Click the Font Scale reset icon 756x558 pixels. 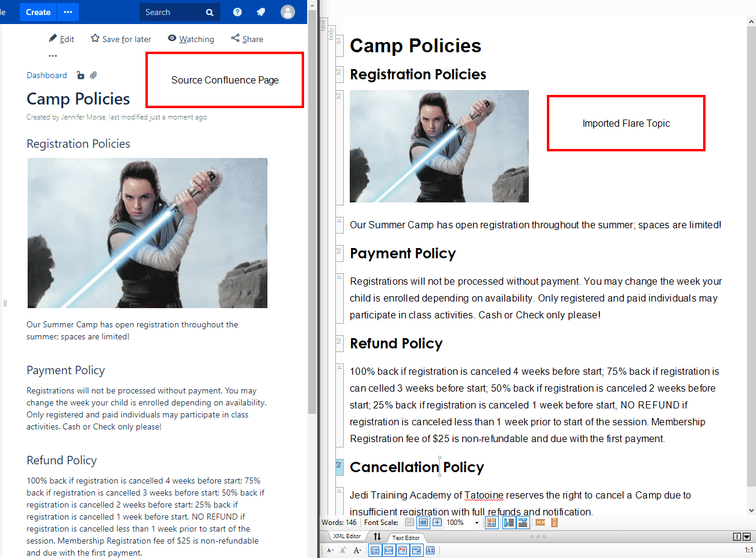coord(423,523)
